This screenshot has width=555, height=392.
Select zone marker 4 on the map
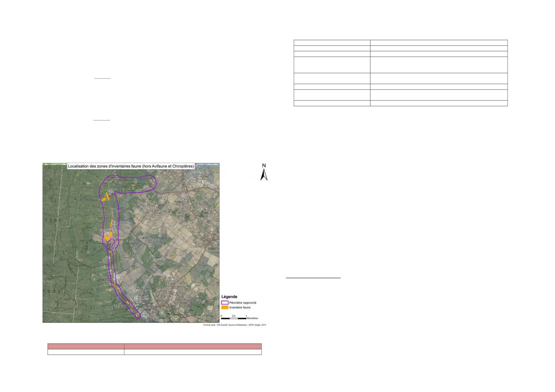point(113,248)
